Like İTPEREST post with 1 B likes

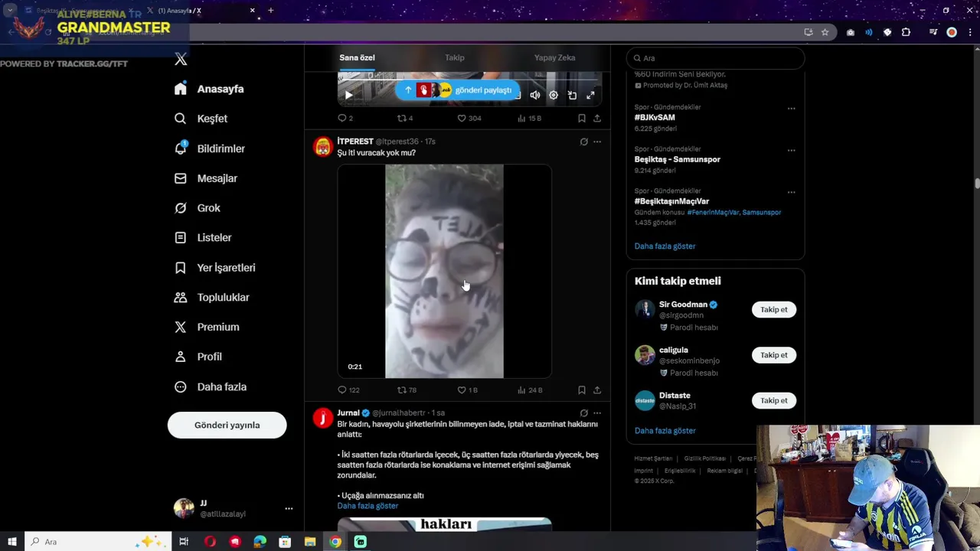(x=467, y=390)
